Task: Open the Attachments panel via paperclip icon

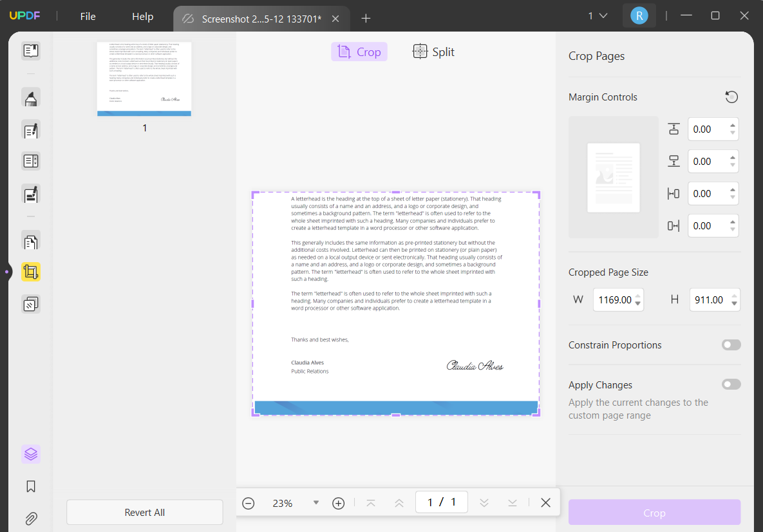Action: [x=30, y=518]
